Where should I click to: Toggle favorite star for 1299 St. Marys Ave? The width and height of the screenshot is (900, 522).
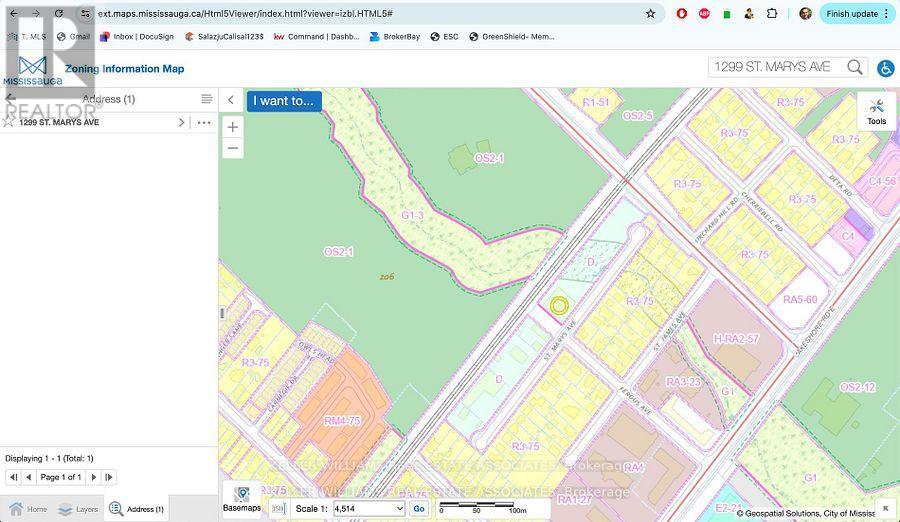click(8, 122)
